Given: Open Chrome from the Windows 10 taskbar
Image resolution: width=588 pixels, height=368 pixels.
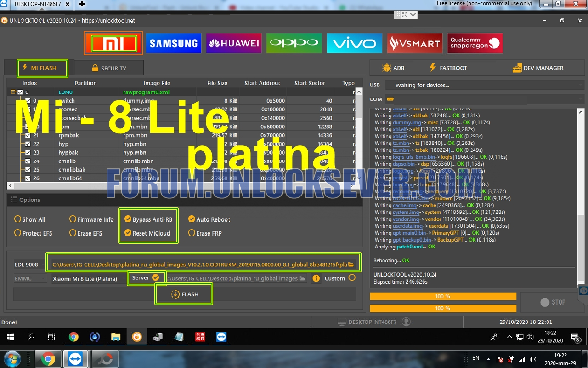Looking at the screenshot, I should pos(73,337).
